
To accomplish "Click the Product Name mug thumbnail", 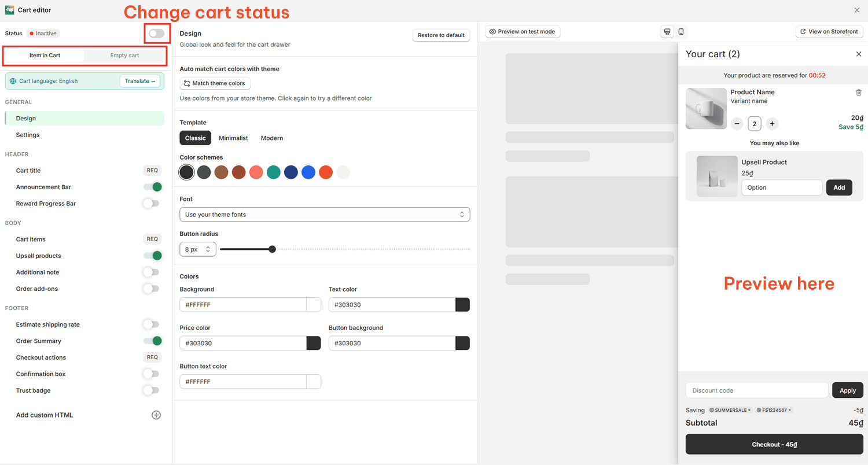I will pos(706,108).
